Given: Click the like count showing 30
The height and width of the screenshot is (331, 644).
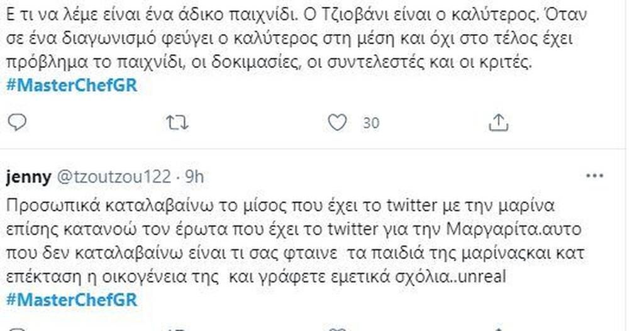Looking at the screenshot, I should 371,123.
